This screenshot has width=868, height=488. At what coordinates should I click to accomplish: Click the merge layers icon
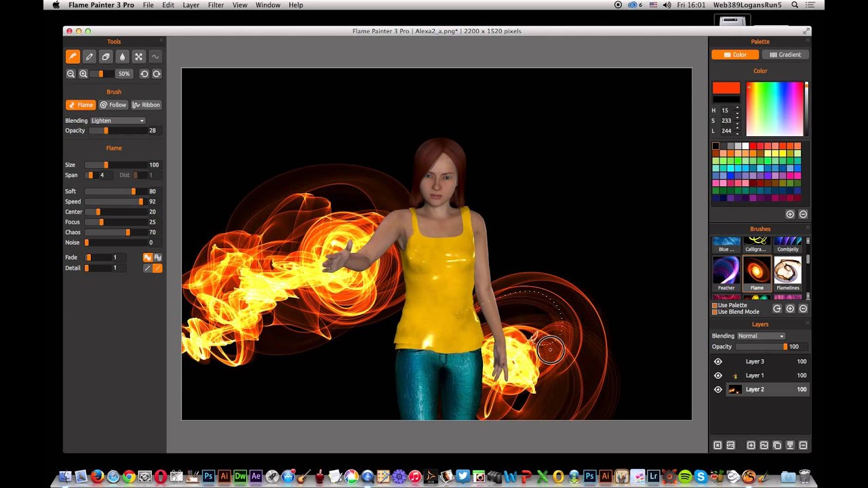click(790, 445)
